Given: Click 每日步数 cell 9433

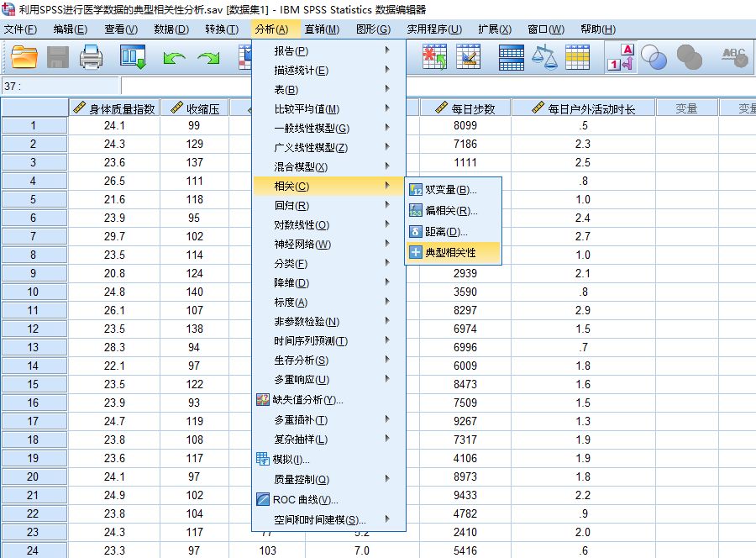Looking at the screenshot, I should click(465, 495).
